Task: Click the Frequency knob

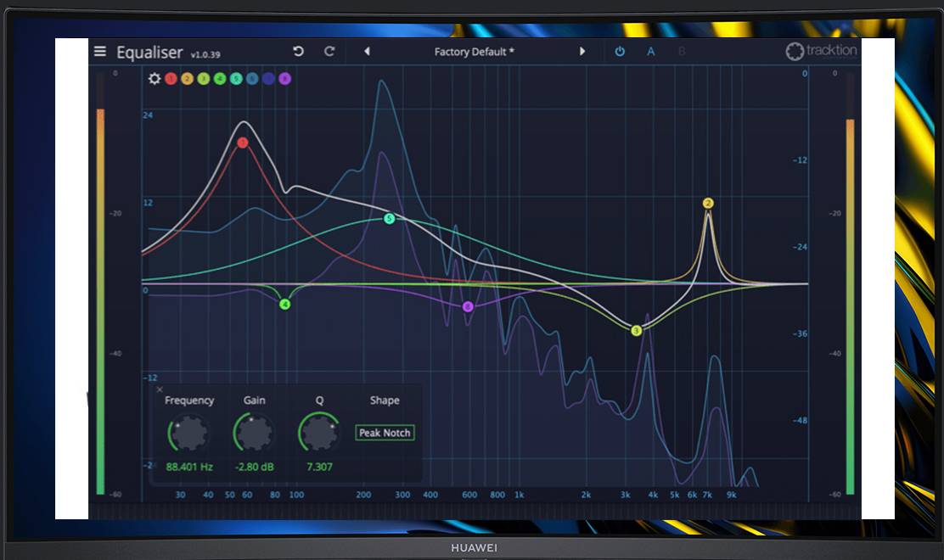Action: [x=189, y=433]
